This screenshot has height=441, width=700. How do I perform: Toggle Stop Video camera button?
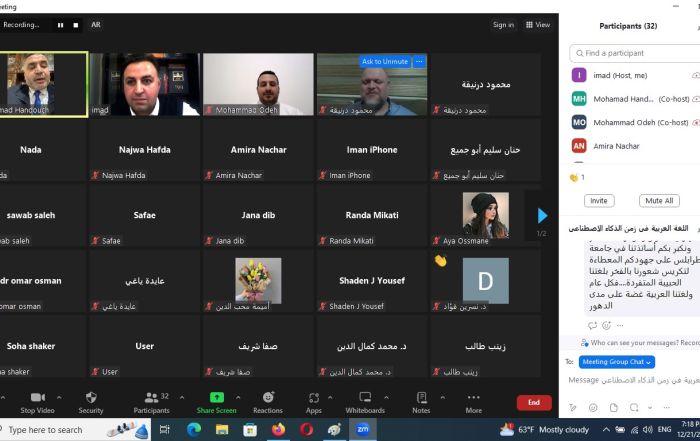pyautogui.click(x=38, y=398)
